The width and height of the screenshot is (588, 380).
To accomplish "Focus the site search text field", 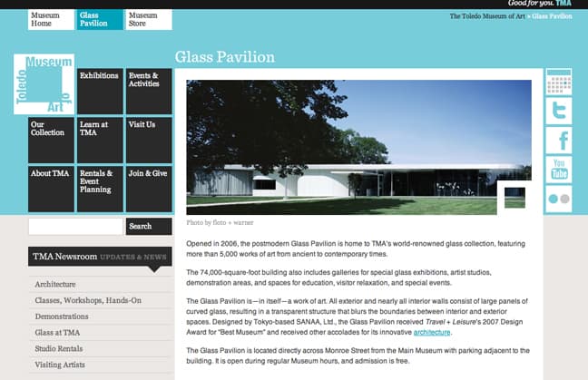I will pos(75,227).
